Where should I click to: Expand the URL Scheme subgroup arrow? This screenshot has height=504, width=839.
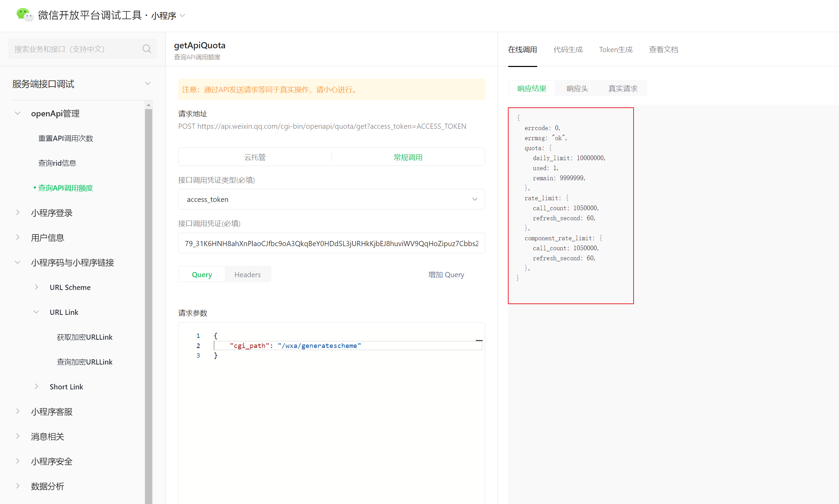point(36,287)
